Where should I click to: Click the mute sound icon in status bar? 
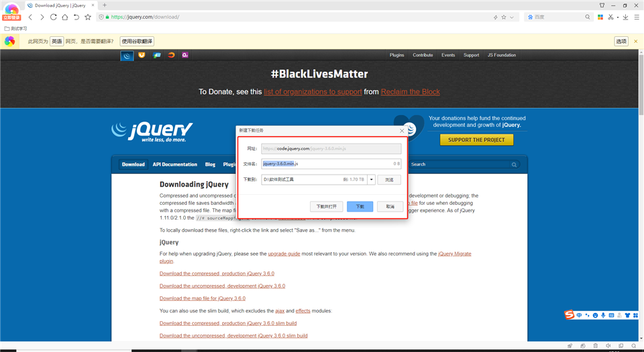click(608, 346)
